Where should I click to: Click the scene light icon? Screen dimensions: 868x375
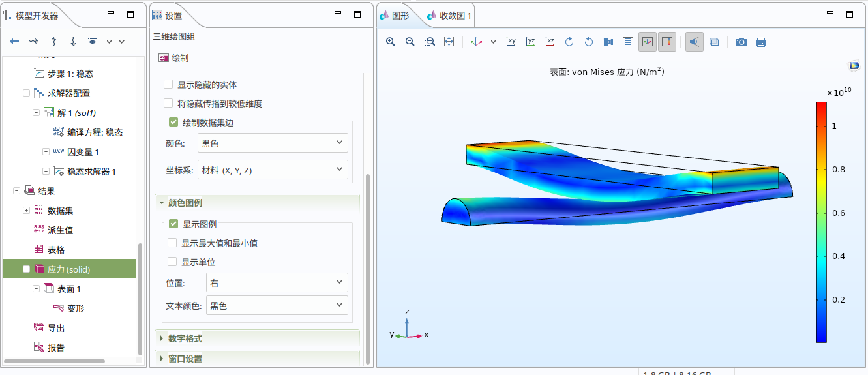[608, 42]
